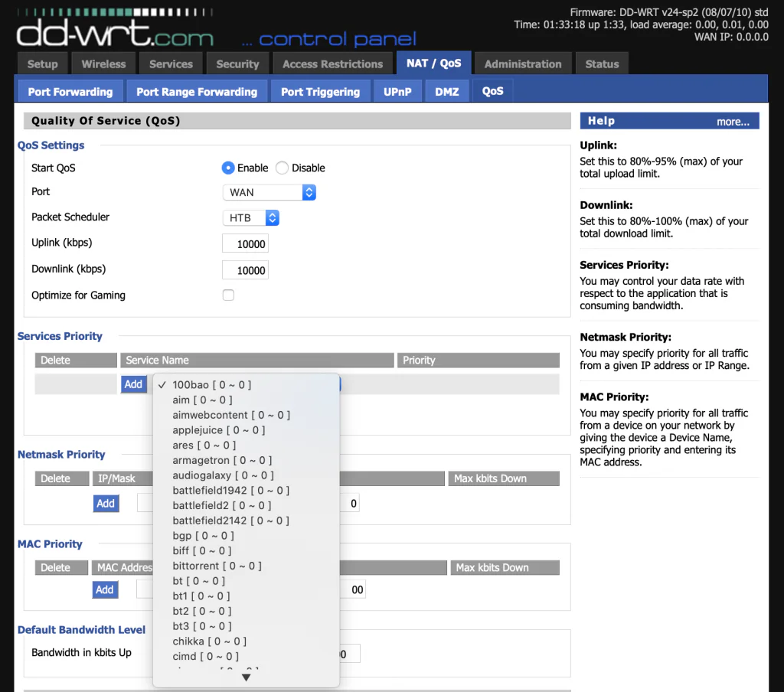Click the Firmware DD-WRT v24-sp2 text
The width and height of the screenshot is (784, 692).
point(669,12)
